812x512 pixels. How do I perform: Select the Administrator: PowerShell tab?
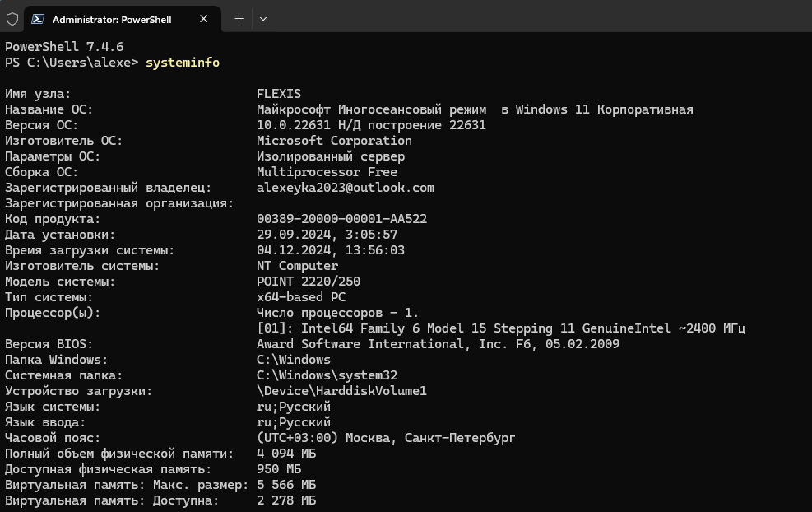point(111,19)
